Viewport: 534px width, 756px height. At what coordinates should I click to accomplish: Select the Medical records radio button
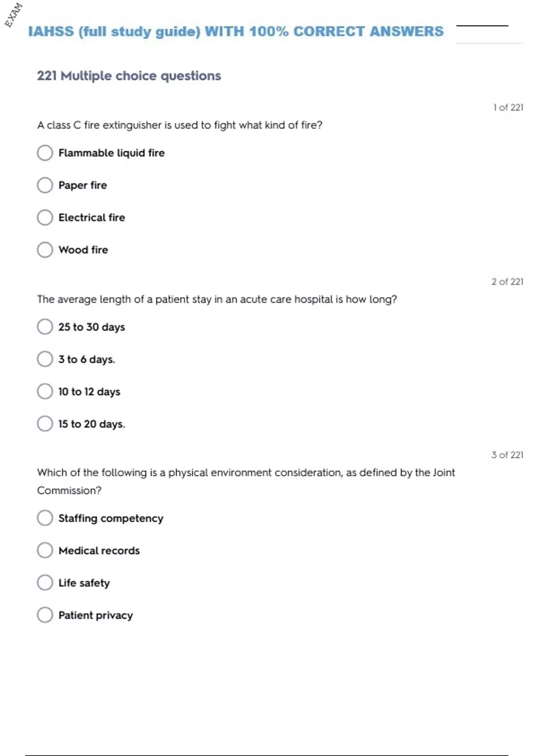coord(45,551)
